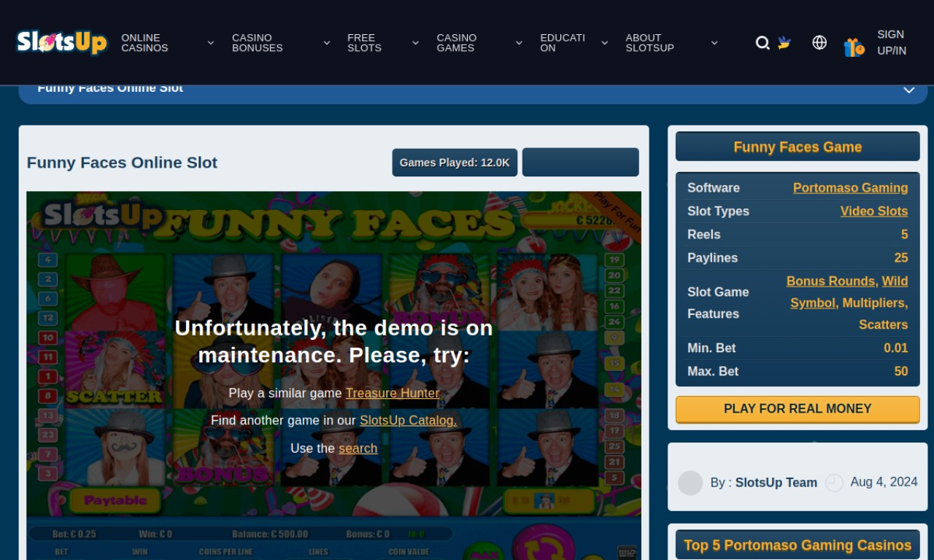
Task: Click the SlotsUp logo in header
Action: point(62,42)
